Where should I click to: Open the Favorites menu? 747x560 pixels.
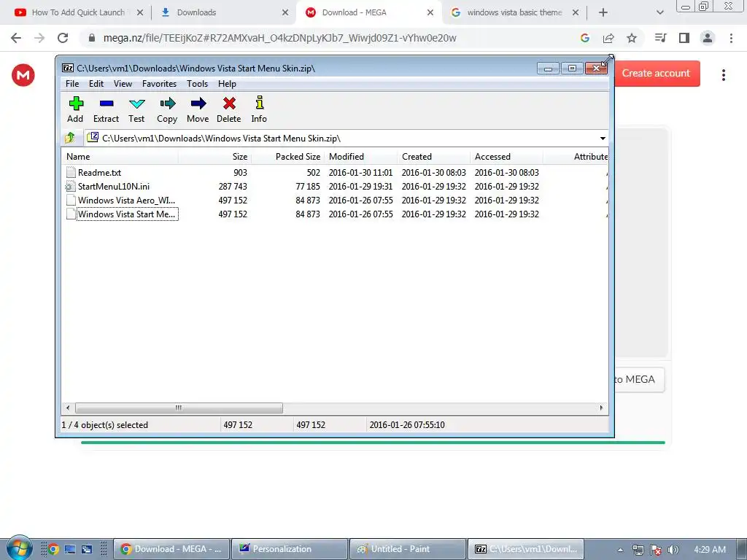click(x=159, y=84)
